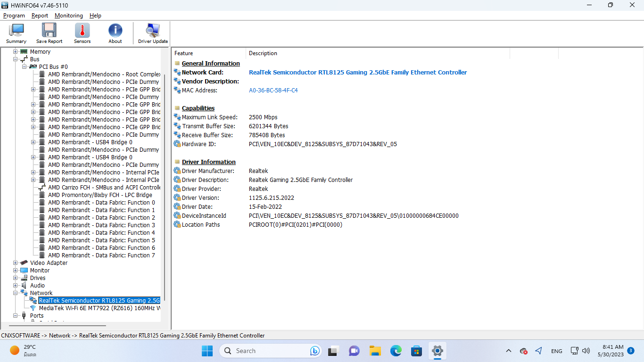Screen dimensions: 644x362
Task: Open File Explorer from taskbar
Action: pyautogui.click(x=375, y=351)
